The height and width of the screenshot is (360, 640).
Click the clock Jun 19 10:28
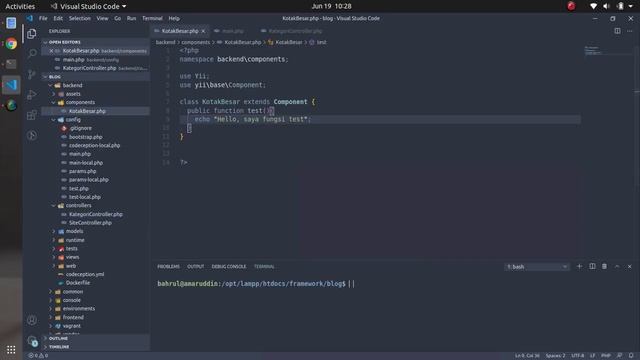coord(331,6)
